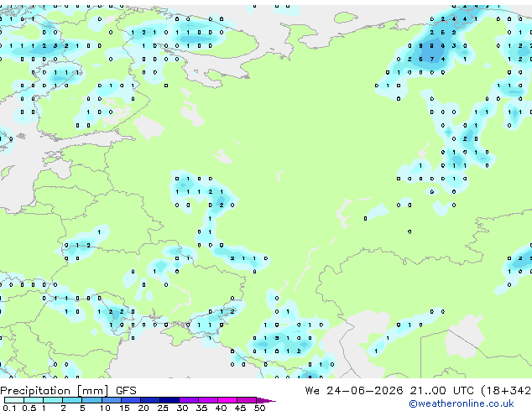This screenshot has width=532, height=411.
Task: Click the 'Precipitation [mm] GFS' title
Action: 68,391
